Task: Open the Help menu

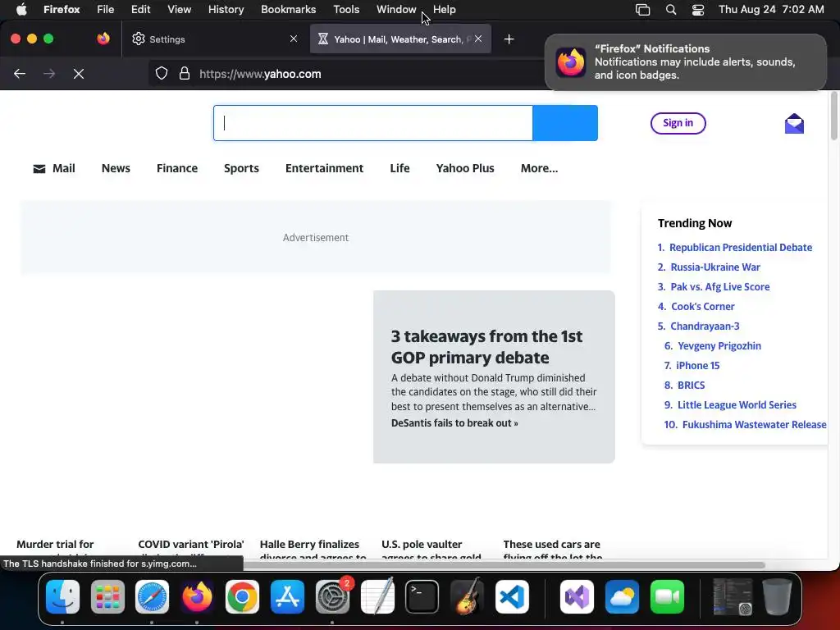Action: pos(444,10)
